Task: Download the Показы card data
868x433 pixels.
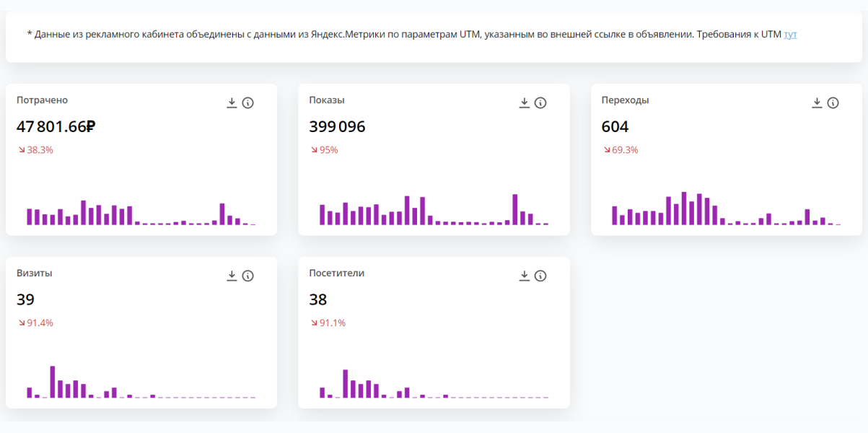Action: (525, 103)
